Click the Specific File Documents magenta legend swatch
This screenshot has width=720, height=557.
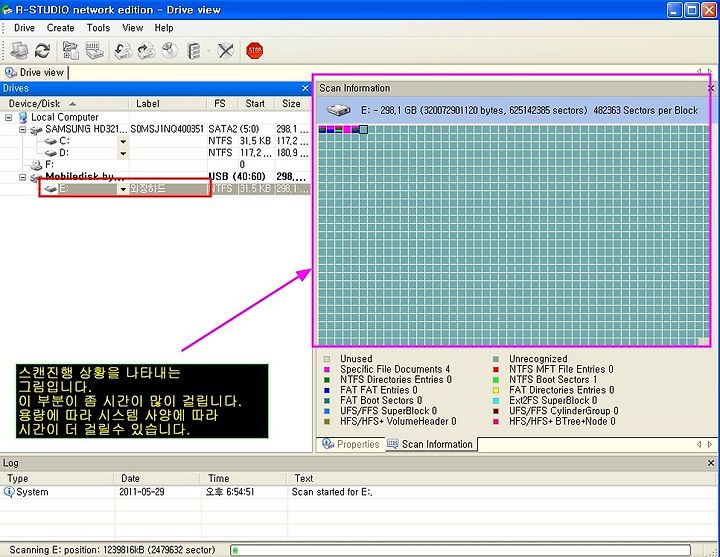coord(327,369)
